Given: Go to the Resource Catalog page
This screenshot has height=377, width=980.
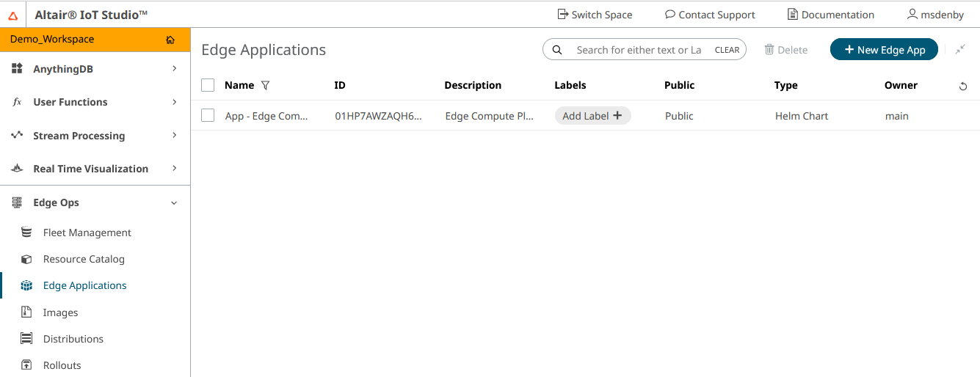Looking at the screenshot, I should 84,259.
